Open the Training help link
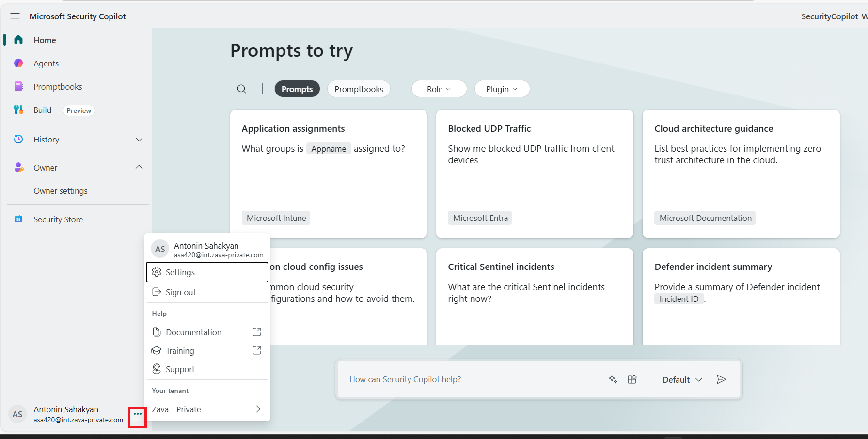This screenshot has height=439, width=868. 179,350
